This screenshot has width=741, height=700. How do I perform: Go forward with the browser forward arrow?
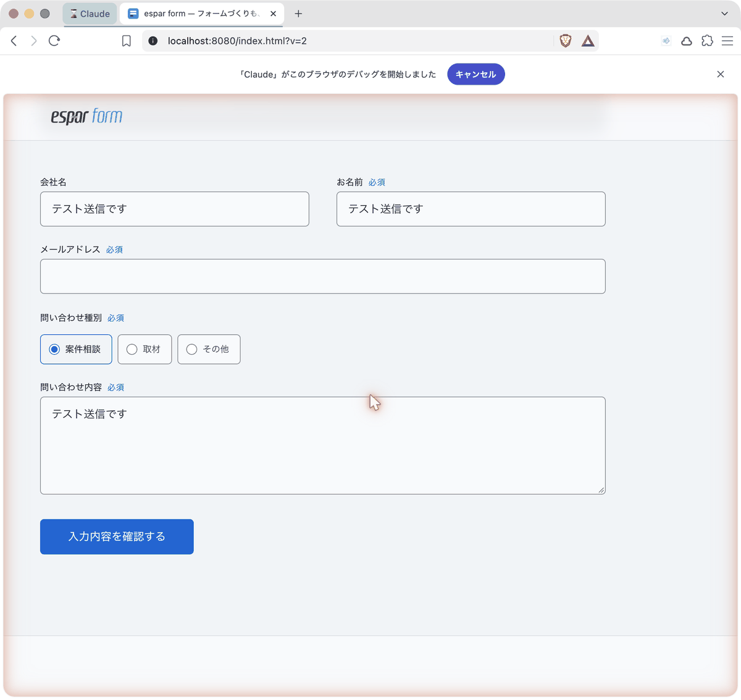[34, 41]
